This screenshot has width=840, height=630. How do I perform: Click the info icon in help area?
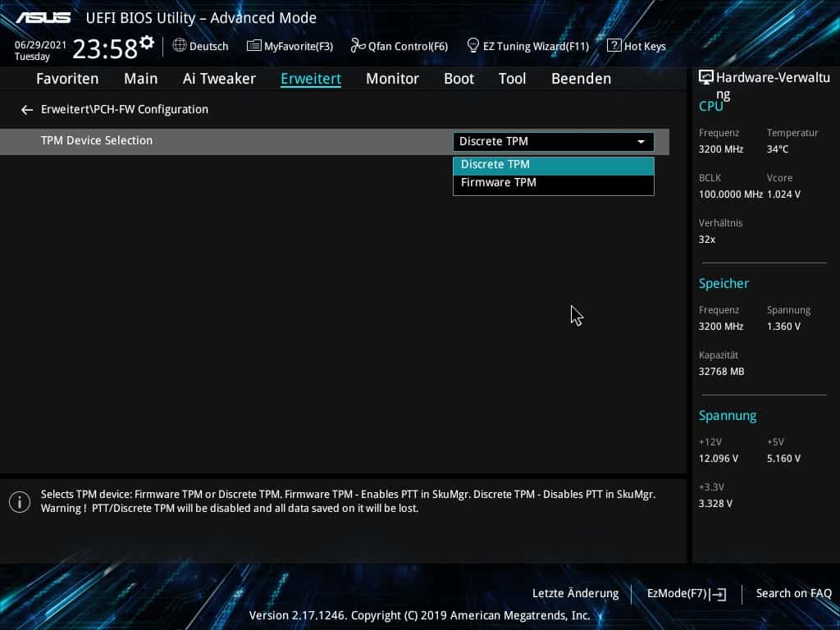pos(20,502)
